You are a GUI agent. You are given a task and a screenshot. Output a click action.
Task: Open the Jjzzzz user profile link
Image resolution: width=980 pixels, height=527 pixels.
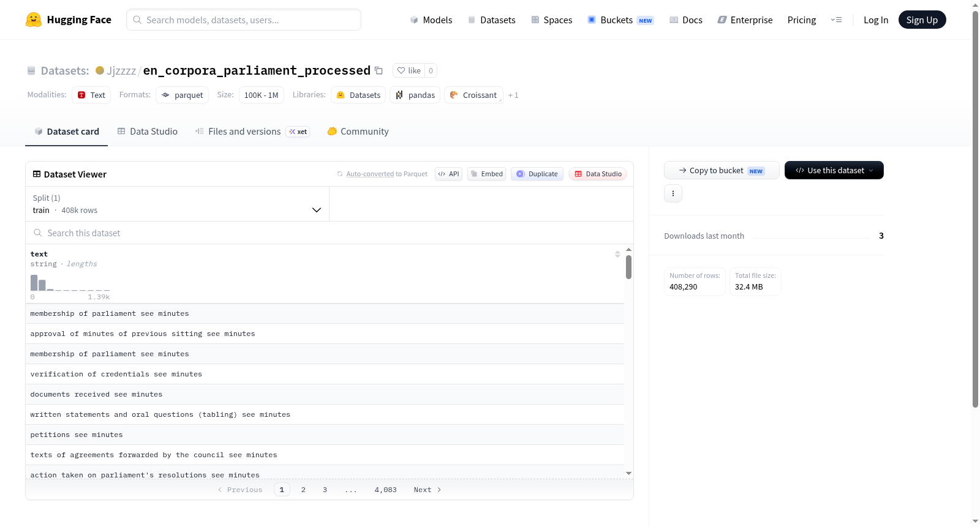pyautogui.click(x=121, y=70)
